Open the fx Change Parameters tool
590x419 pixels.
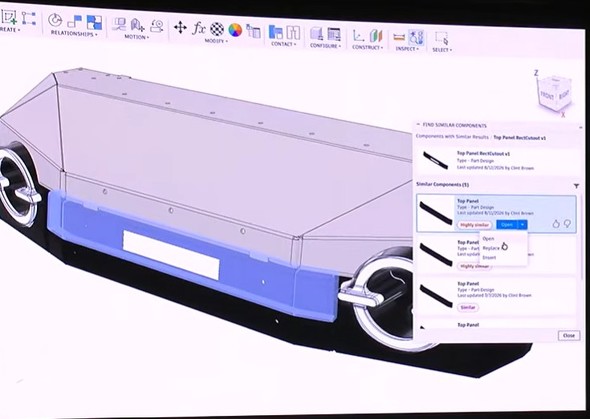click(199, 29)
